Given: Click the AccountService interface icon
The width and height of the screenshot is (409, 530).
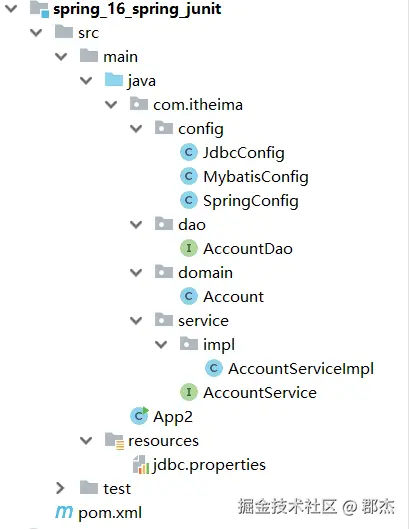Looking at the screenshot, I should [x=189, y=392].
